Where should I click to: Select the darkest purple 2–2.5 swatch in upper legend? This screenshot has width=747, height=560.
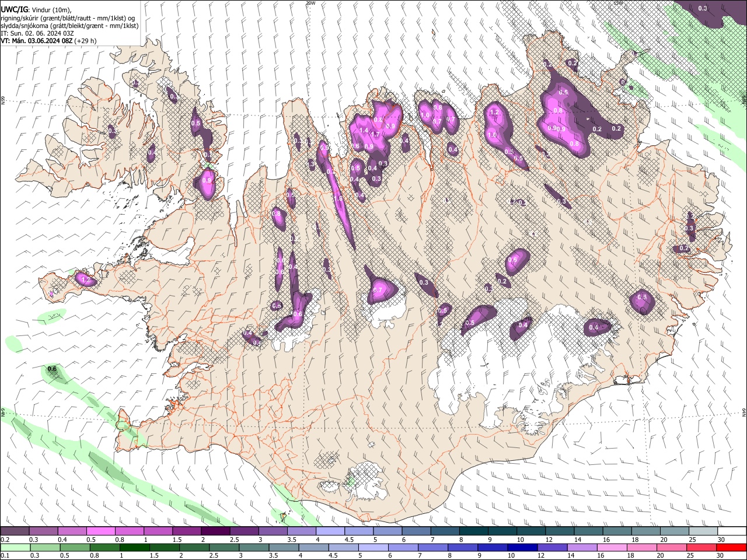215,531
